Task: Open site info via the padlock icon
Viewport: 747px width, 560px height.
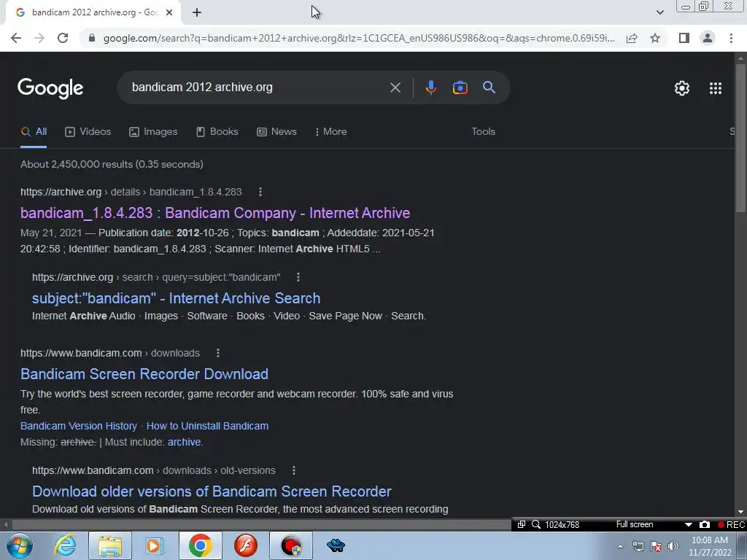Action: (x=92, y=38)
